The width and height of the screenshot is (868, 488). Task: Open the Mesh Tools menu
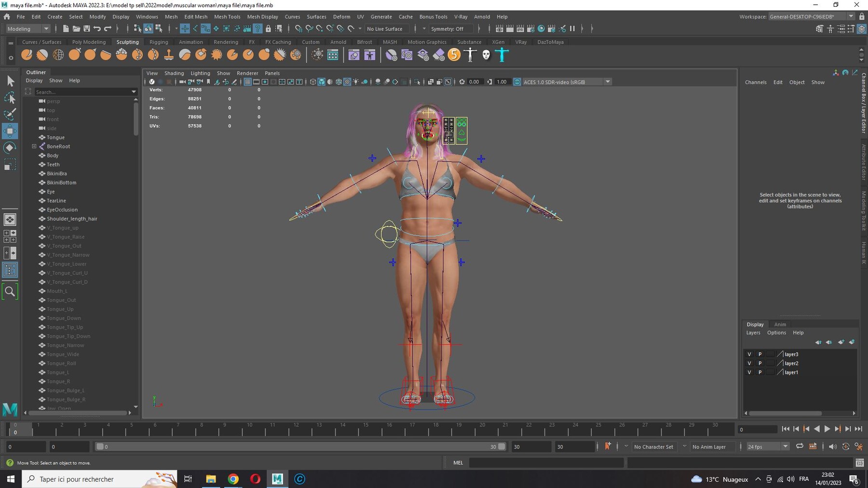227,17
